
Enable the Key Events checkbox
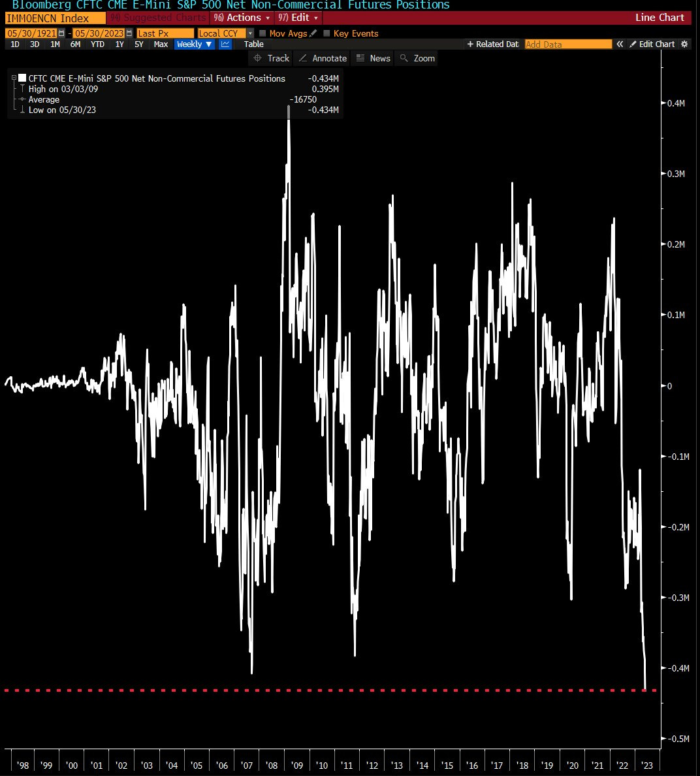tap(326, 33)
